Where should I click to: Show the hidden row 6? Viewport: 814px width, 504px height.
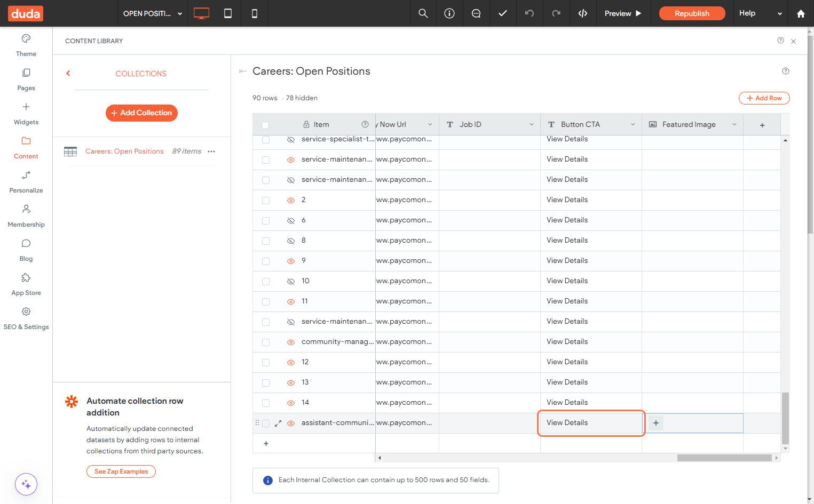[x=291, y=221]
